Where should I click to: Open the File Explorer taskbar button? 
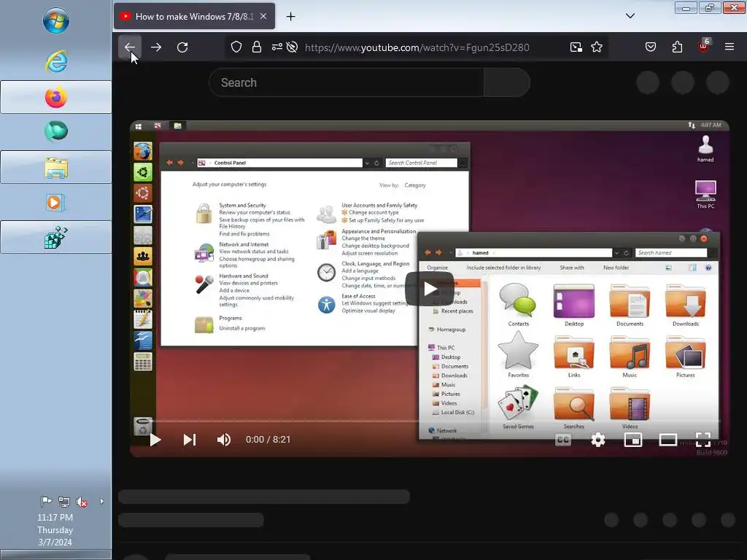tap(55, 167)
